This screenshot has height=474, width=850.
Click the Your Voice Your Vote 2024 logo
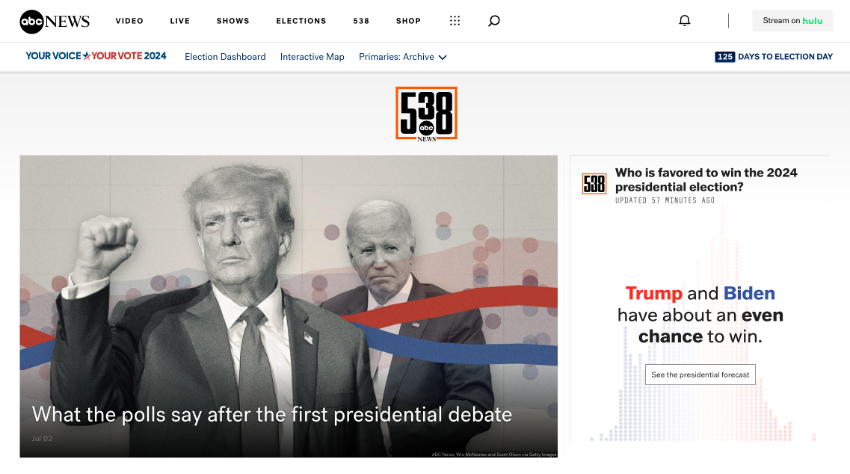coord(96,56)
